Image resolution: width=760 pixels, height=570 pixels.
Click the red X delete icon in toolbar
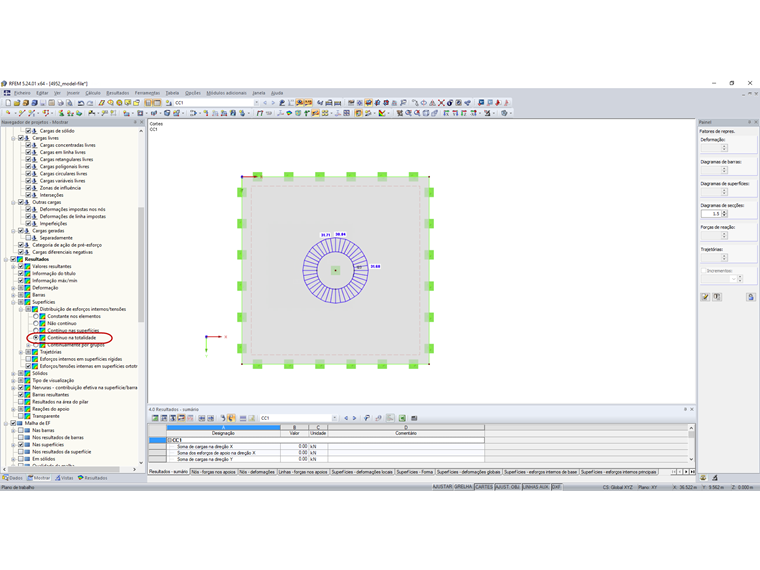click(x=441, y=103)
